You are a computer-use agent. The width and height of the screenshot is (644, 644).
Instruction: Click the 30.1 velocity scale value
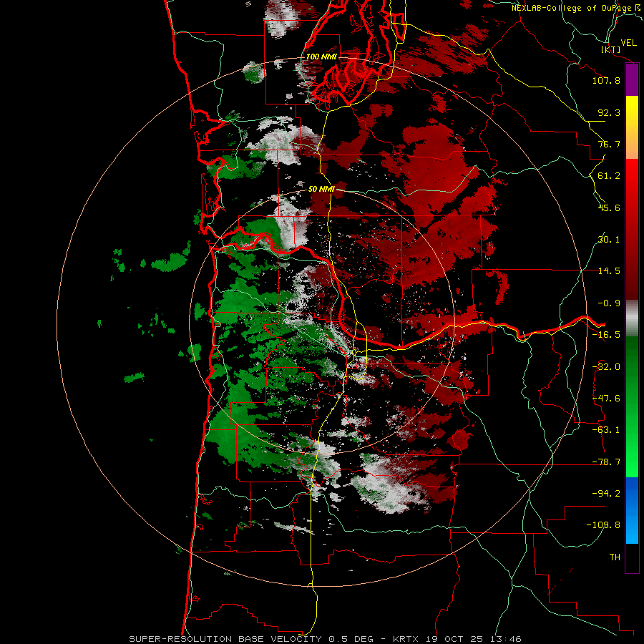tap(609, 240)
